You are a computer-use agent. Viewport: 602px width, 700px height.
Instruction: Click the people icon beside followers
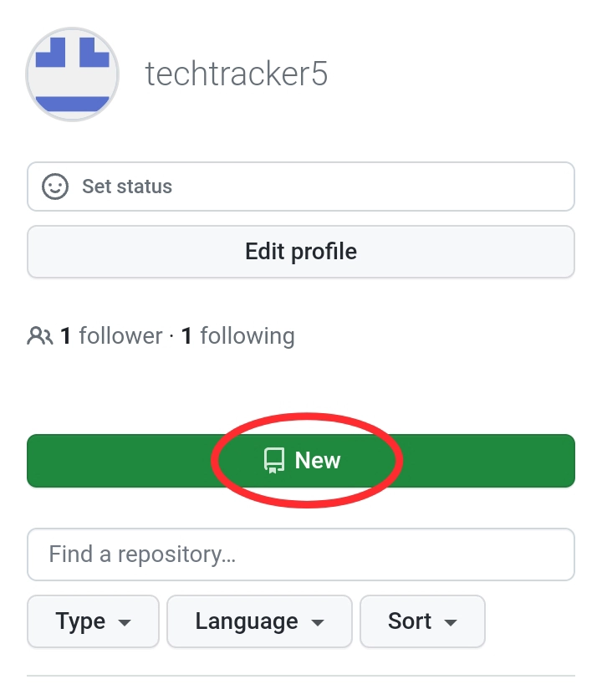pos(40,337)
